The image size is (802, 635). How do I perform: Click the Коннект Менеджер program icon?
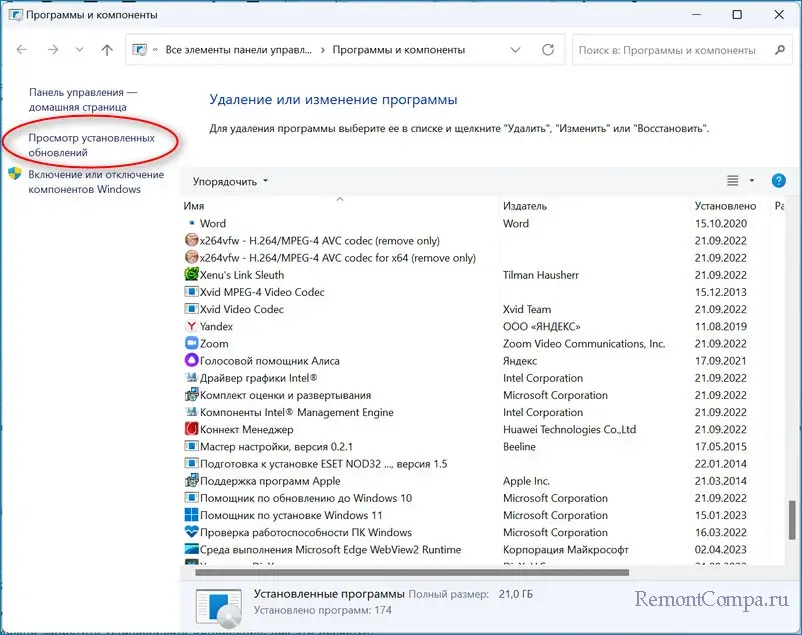tap(192, 429)
